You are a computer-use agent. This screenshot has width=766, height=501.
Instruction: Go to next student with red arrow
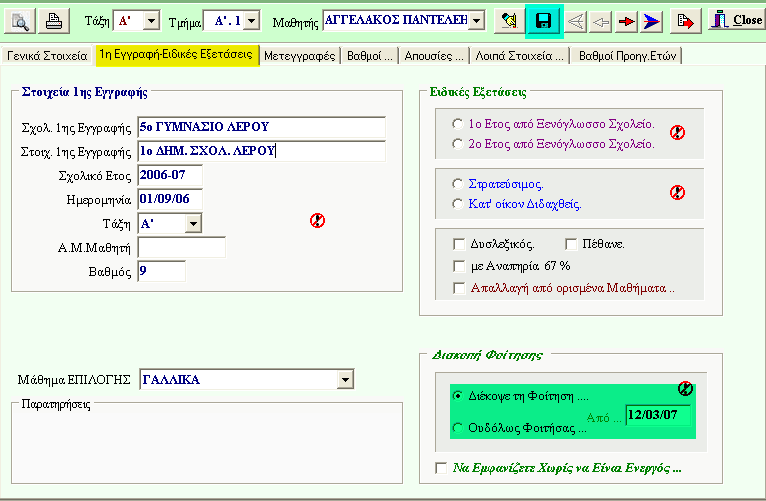[x=627, y=20]
